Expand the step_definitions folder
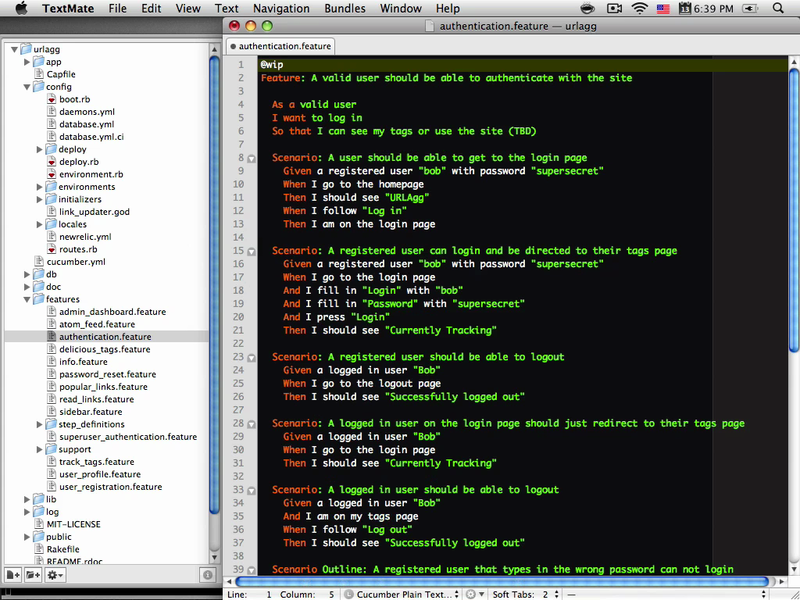 click(x=39, y=424)
